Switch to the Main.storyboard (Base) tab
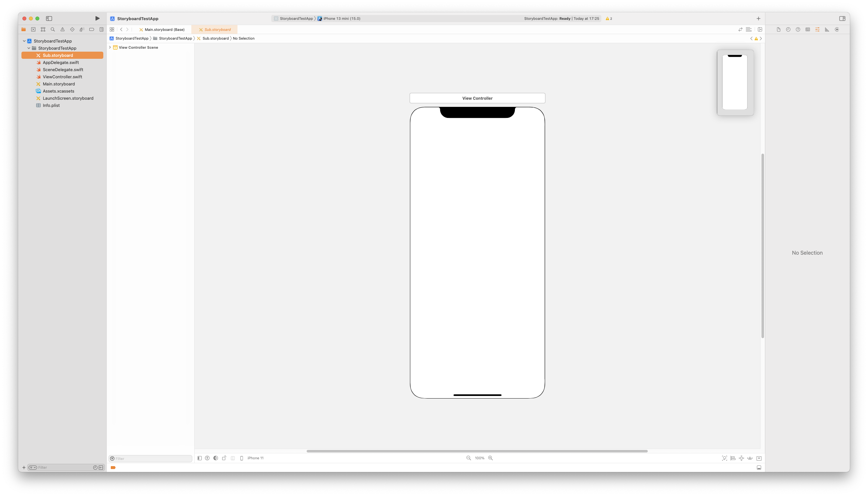 click(164, 30)
